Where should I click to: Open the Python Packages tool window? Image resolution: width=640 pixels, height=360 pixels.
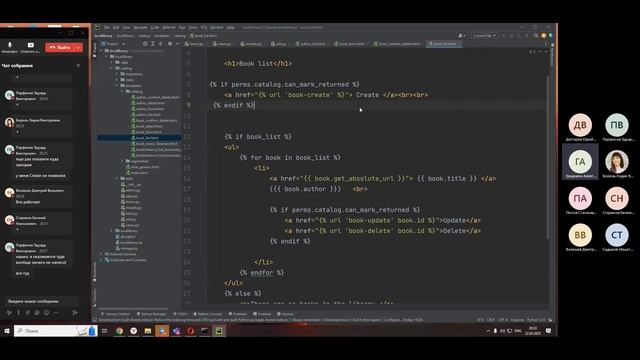click(x=151, y=314)
